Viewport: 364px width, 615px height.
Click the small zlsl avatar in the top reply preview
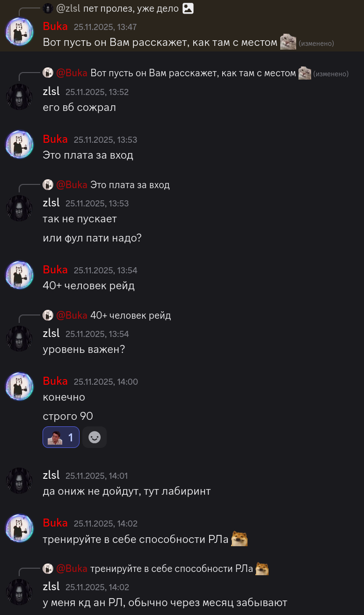tap(48, 8)
